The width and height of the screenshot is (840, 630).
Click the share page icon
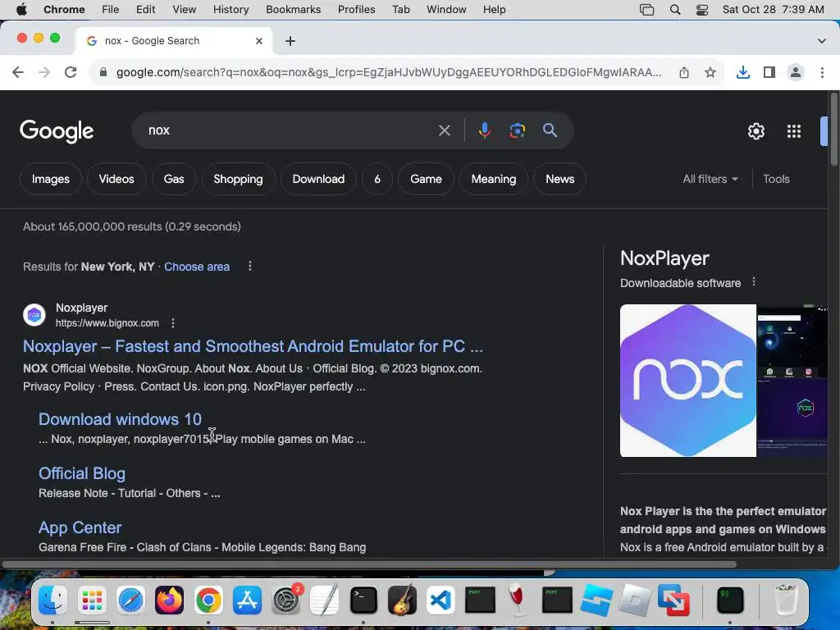click(684, 72)
